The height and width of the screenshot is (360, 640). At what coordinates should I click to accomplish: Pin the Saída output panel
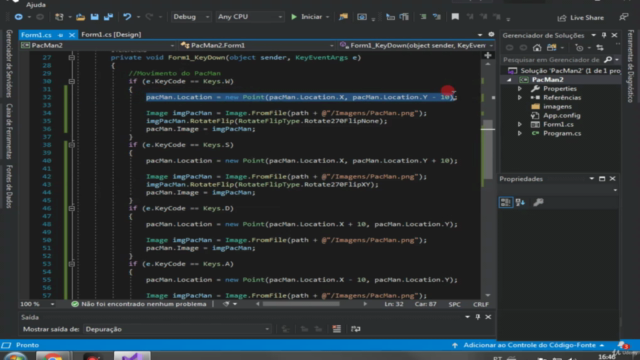click(478, 317)
